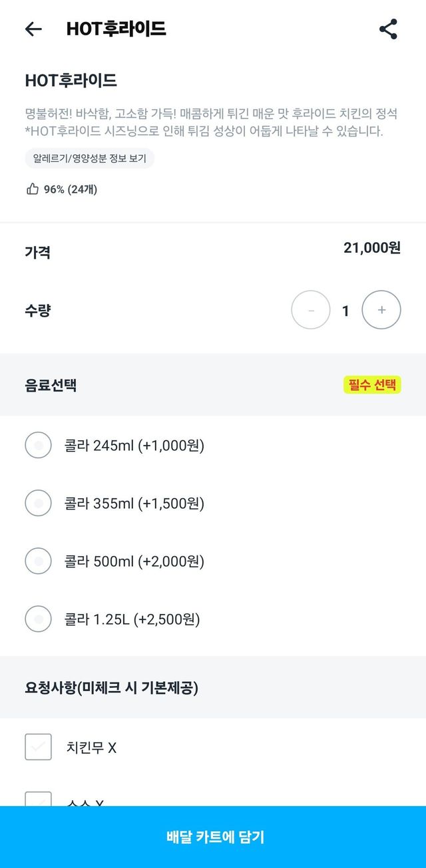Increase quantity with plus button

tap(381, 310)
